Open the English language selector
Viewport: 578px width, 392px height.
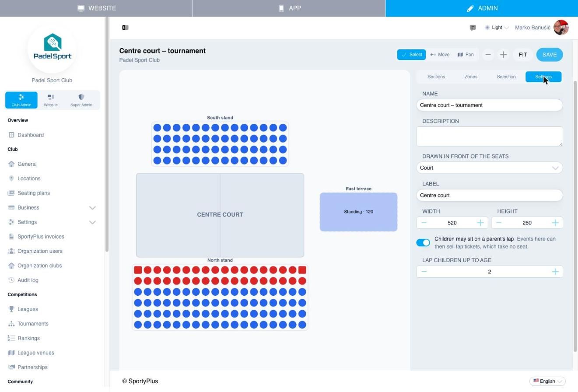[x=547, y=381]
